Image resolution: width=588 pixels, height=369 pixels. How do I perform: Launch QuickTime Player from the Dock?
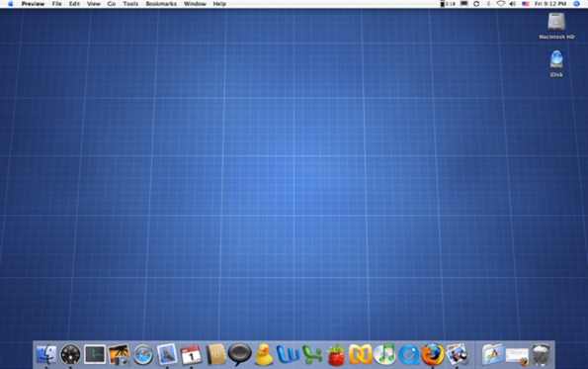(408, 355)
